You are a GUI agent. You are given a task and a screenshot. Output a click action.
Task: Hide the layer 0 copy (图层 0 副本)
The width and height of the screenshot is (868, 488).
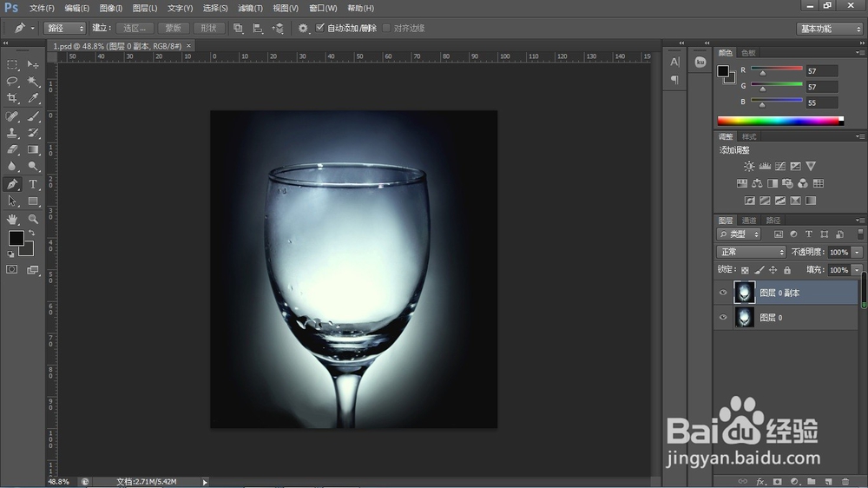723,293
